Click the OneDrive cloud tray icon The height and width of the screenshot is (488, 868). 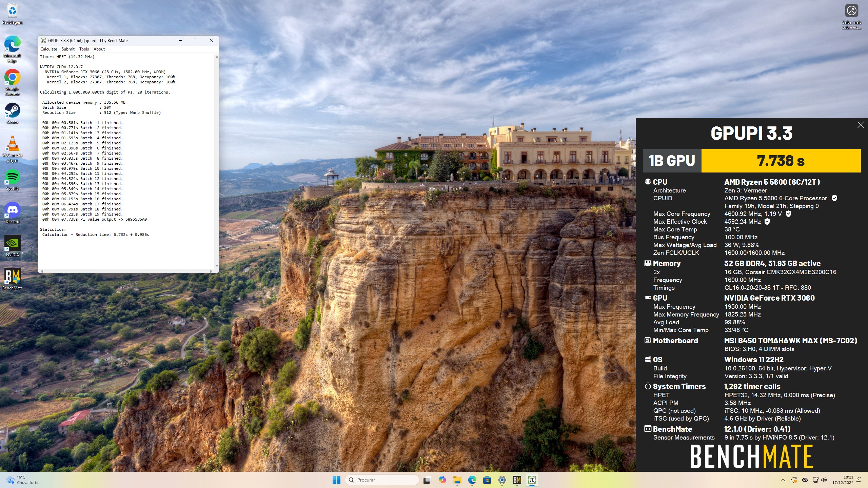805,480
